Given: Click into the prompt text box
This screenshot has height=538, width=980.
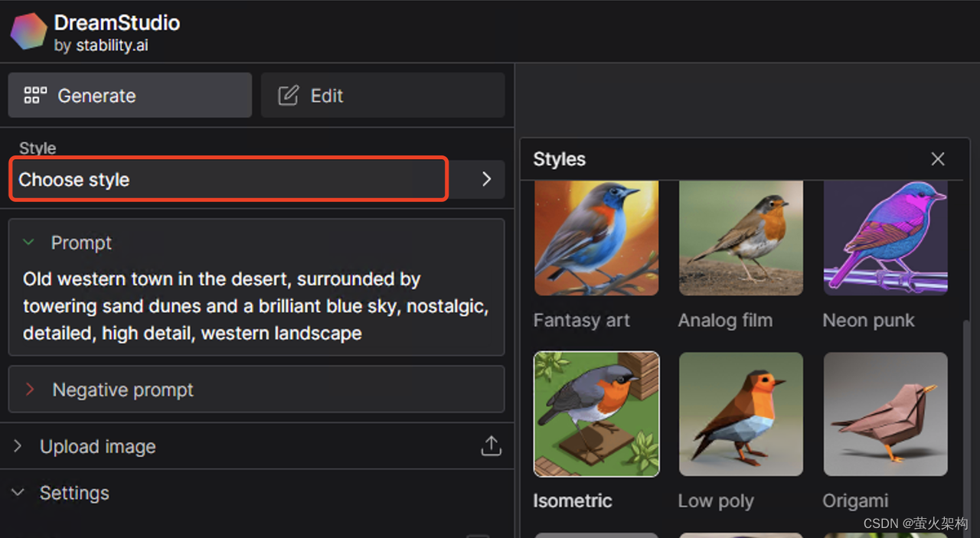Looking at the screenshot, I should tap(256, 306).
